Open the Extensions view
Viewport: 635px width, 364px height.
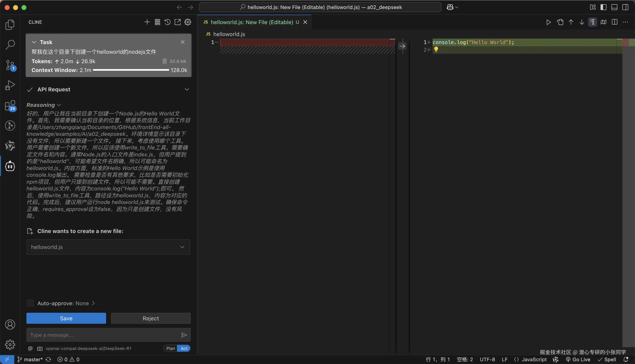(10, 106)
